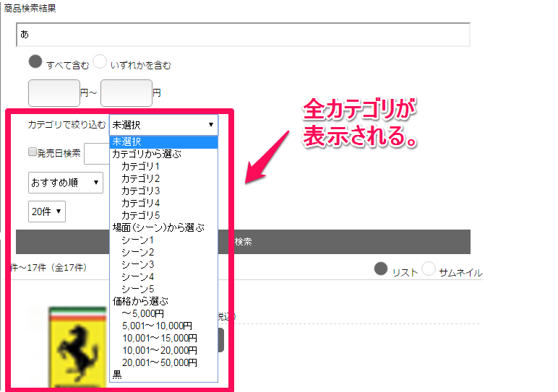Click the maximum price input box
This screenshot has width=558, height=392.
click(126, 93)
